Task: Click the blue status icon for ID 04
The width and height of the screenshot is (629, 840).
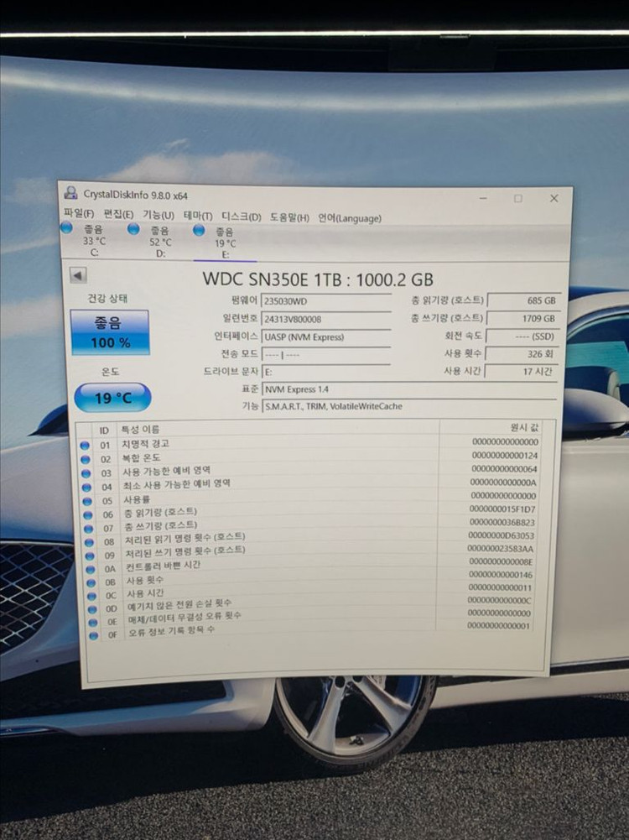Action: (x=86, y=487)
